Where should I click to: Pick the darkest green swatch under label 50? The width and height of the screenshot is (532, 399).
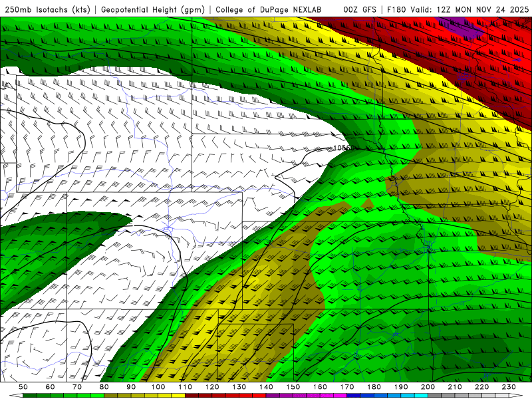(29, 395)
